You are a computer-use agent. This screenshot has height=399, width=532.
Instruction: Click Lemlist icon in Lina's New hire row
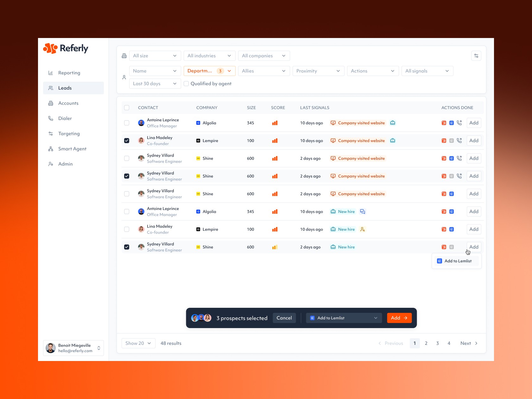tap(452, 229)
